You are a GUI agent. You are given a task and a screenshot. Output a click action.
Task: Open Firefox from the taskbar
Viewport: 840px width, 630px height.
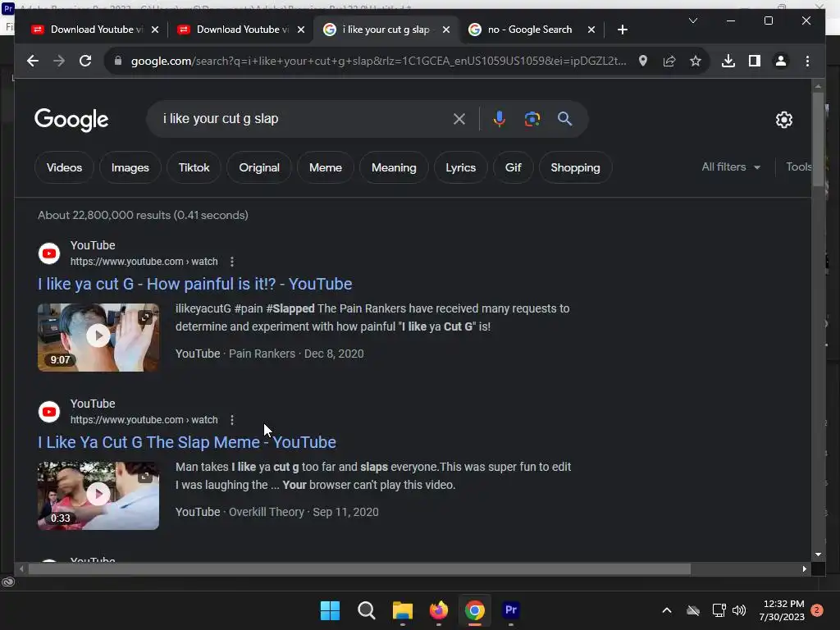(438, 610)
